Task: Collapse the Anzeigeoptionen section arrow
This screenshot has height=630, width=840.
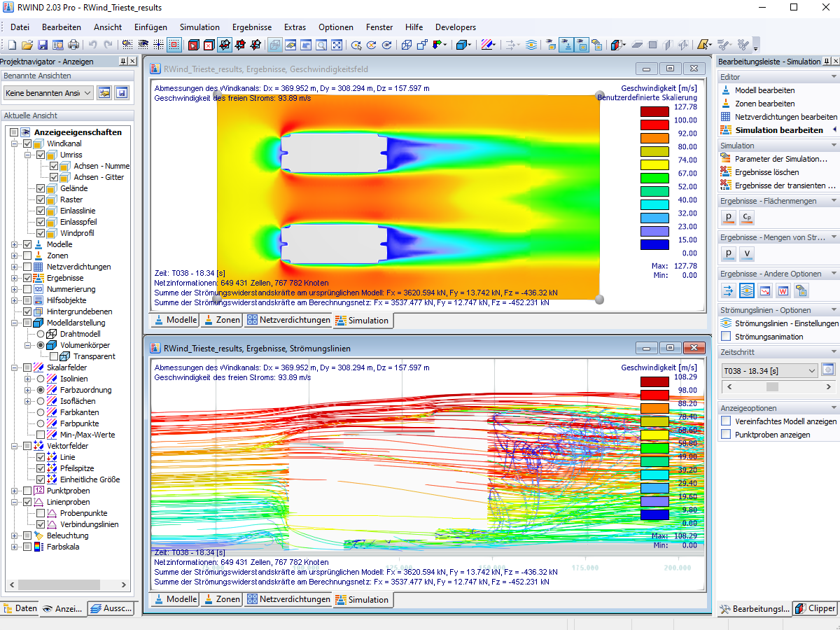Action: (x=834, y=408)
